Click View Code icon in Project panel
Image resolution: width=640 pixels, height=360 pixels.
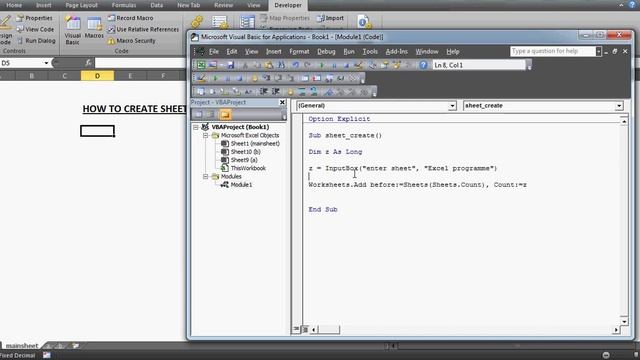[x=198, y=115]
